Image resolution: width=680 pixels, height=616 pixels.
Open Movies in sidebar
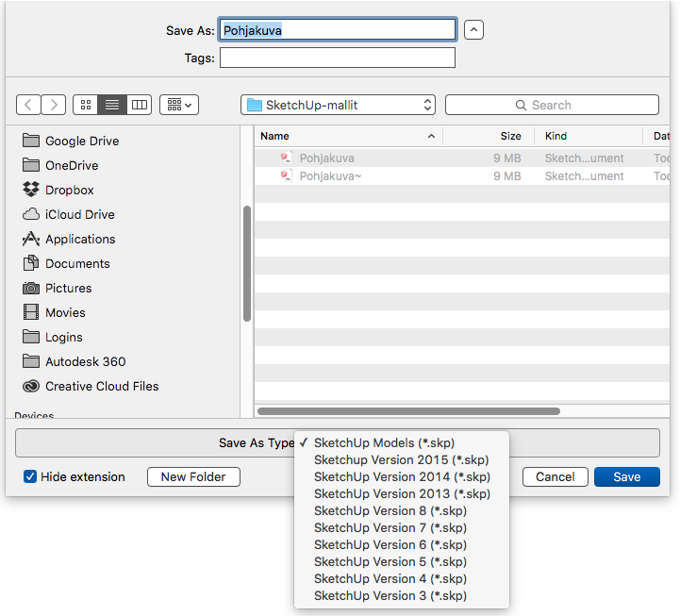54,313
